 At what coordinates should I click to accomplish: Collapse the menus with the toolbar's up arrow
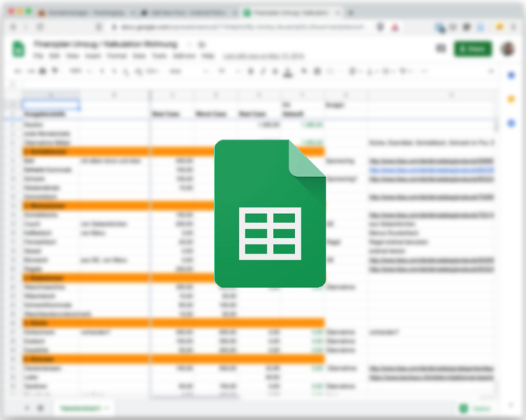(x=490, y=71)
